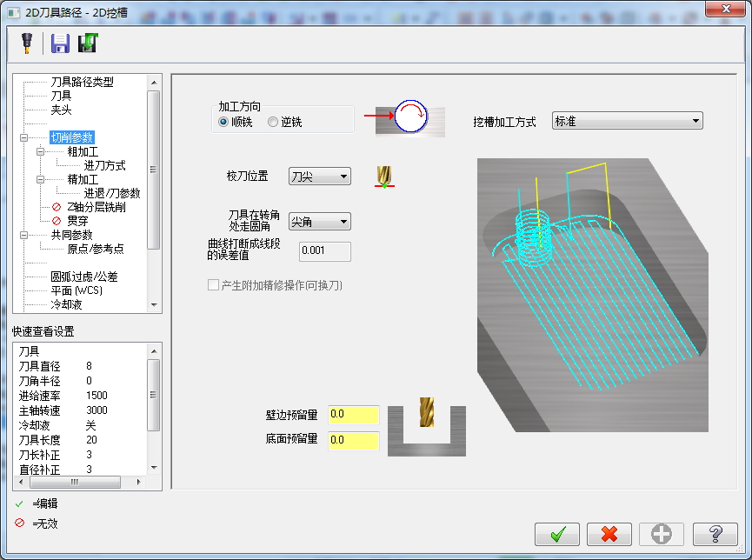Click the 壁边预留量 value field showing 0.0
752x560 pixels.
[x=352, y=416]
